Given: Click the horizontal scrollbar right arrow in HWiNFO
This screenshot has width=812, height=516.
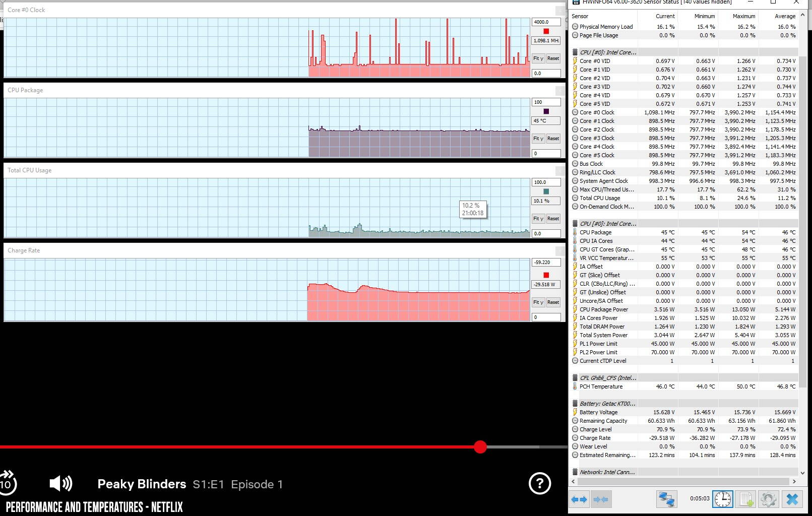Looking at the screenshot, I should click(794, 481).
